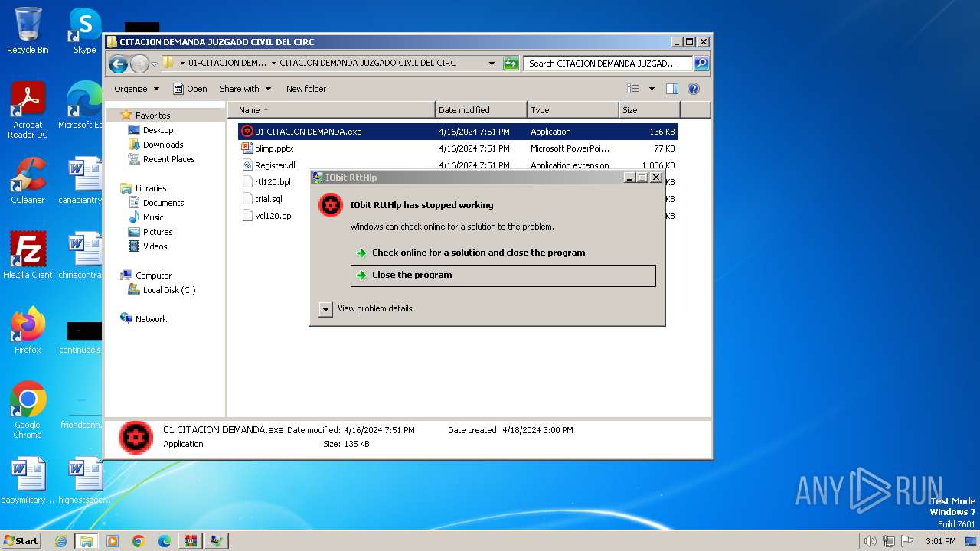980x551 pixels.
Task: Sort by the Date modified column
Action: (481, 110)
